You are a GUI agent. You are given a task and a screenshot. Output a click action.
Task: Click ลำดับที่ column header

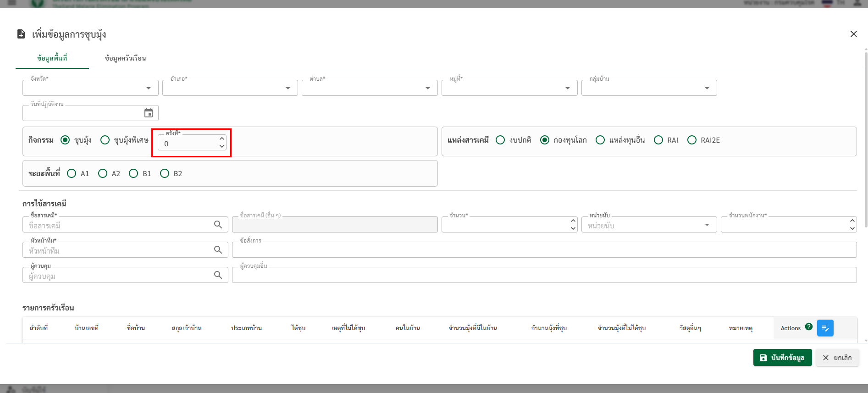tap(39, 328)
